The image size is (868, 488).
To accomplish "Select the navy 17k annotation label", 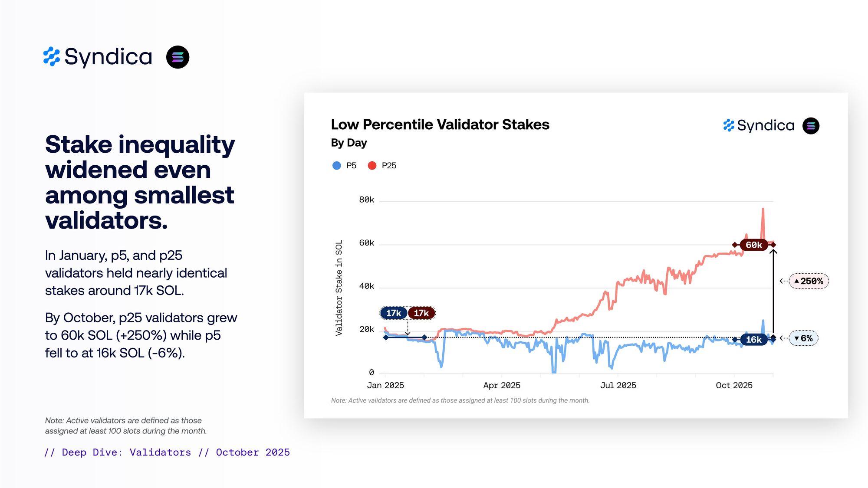I will click(x=394, y=313).
